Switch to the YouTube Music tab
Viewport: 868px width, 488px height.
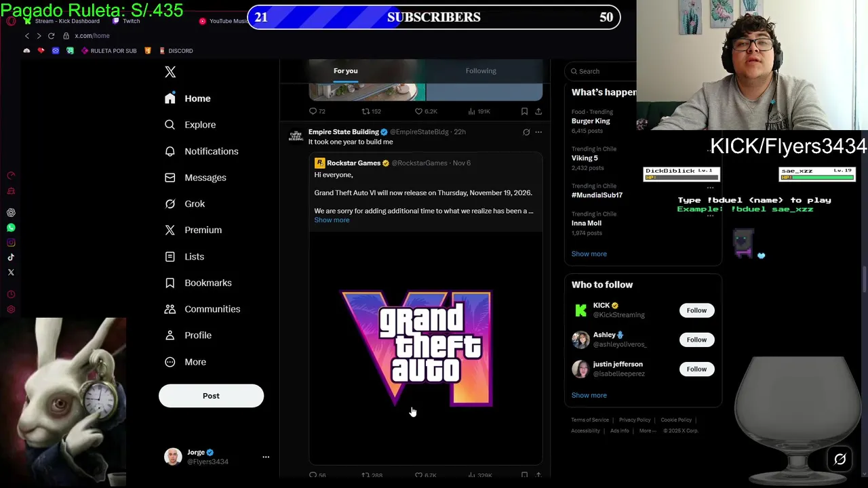pyautogui.click(x=224, y=21)
